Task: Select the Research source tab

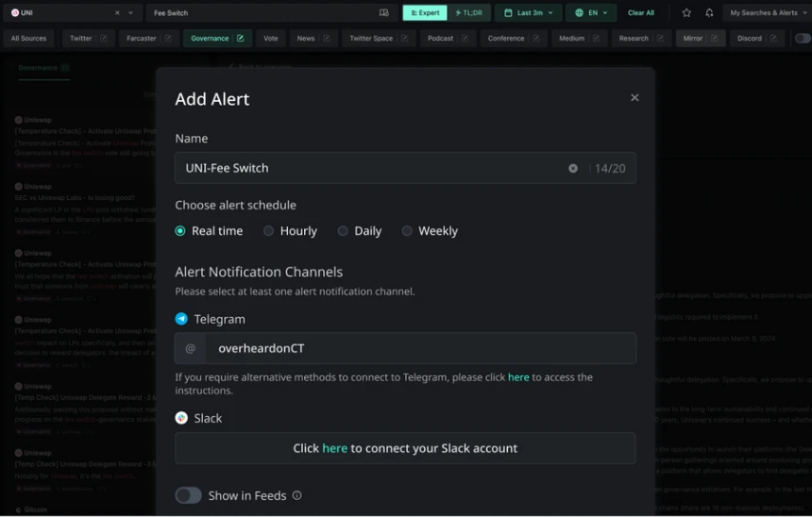Action: (x=634, y=39)
